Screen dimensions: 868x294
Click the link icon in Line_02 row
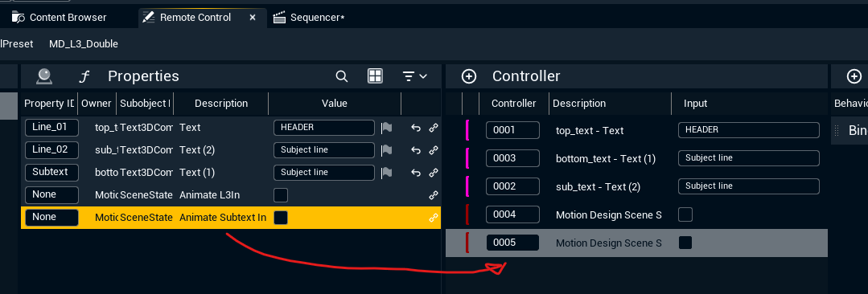[434, 150]
